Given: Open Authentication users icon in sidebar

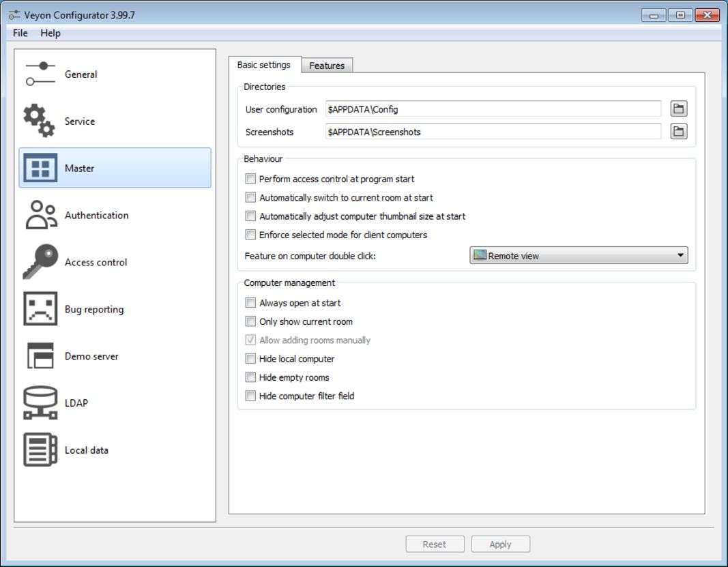Looking at the screenshot, I should pyautogui.click(x=41, y=215).
